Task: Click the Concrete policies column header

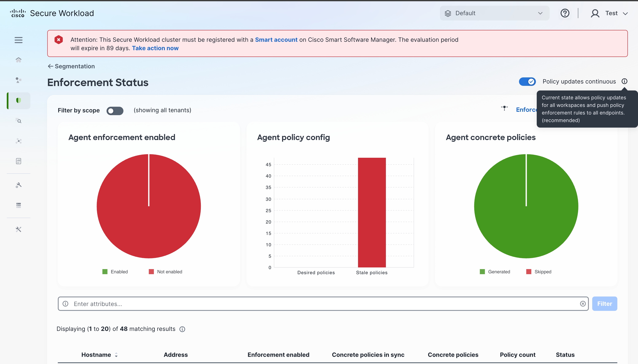Action: point(453,355)
